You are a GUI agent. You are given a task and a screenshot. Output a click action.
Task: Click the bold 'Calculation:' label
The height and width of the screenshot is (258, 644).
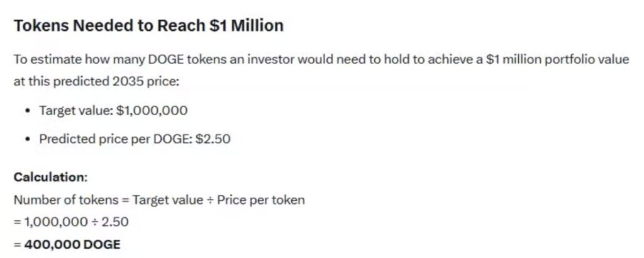coord(51,177)
